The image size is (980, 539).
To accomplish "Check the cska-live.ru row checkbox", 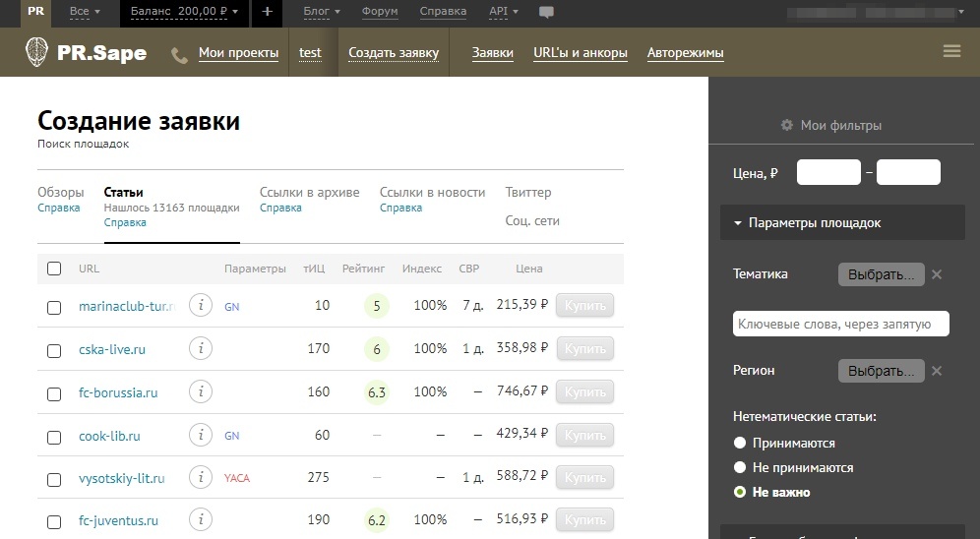I will coord(54,350).
